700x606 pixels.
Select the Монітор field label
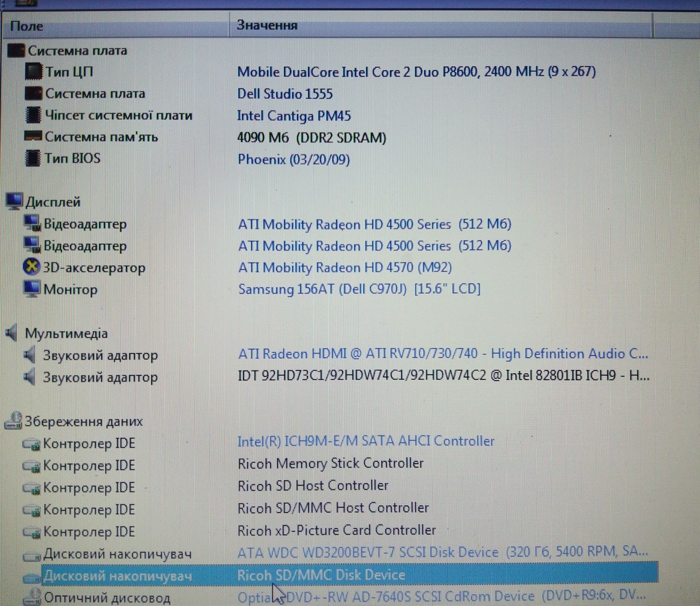[71, 290]
